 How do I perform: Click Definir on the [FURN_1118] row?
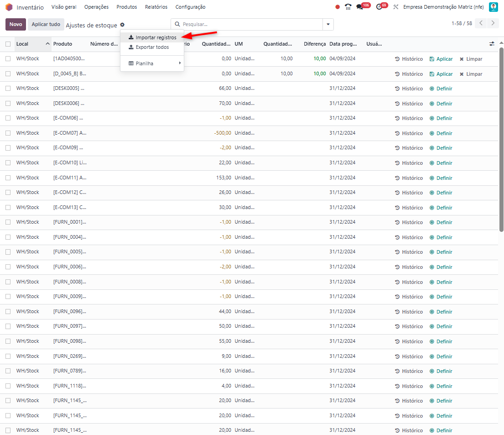441,386
